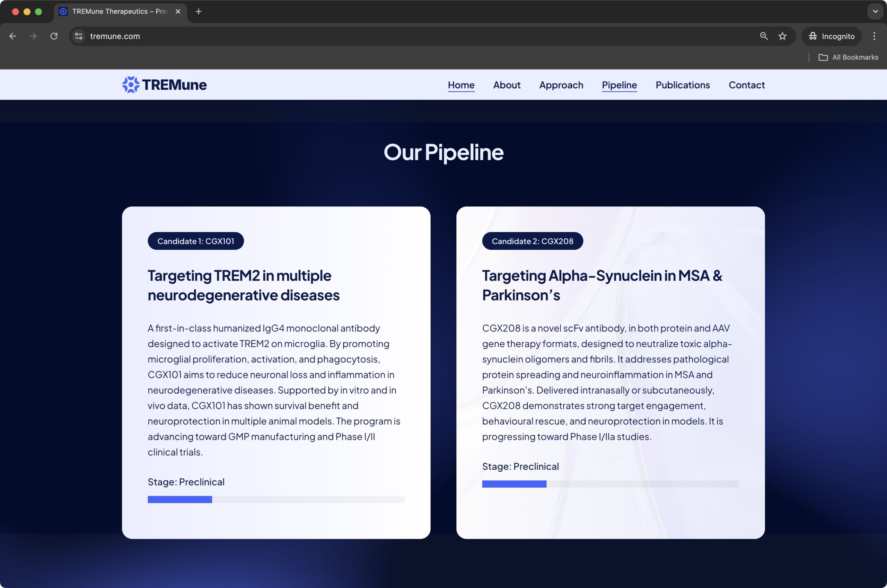Open the site information icon beside the URL
The height and width of the screenshot is (588, 887).
click(79, 36)
